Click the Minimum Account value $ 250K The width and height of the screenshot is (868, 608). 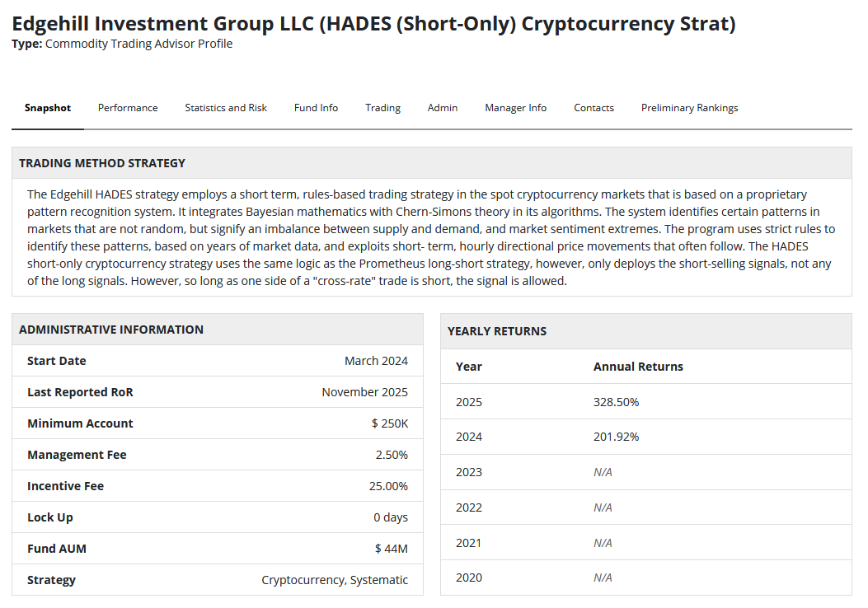click(389, 423)
